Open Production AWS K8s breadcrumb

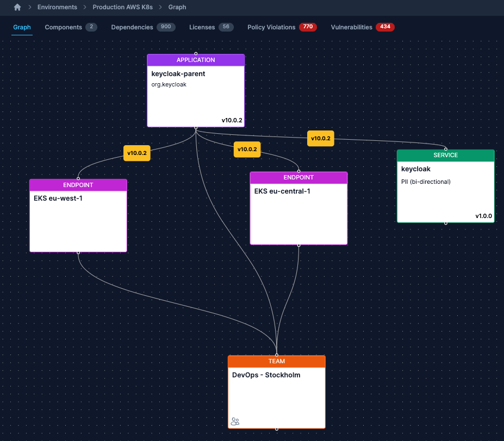[122, 7]
